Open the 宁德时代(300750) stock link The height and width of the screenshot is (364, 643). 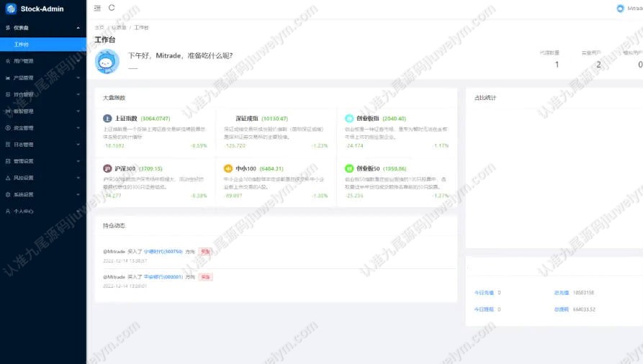pos(163,251)
